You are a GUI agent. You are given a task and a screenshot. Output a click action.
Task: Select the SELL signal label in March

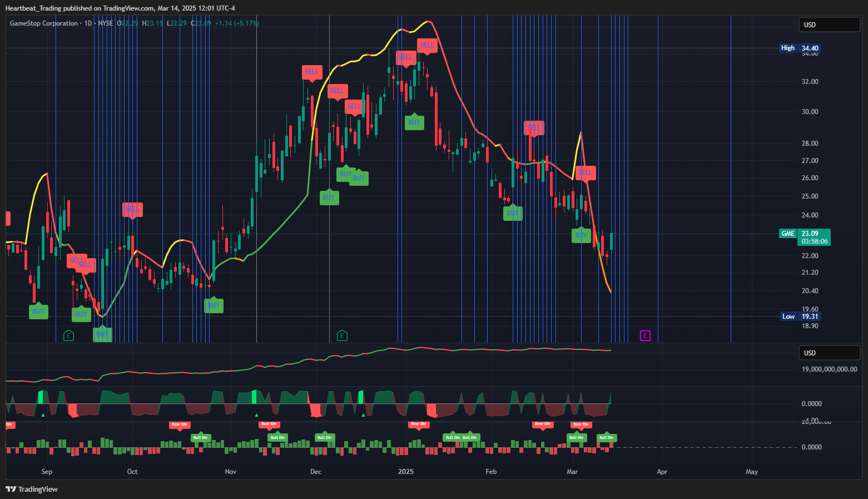tap(586, 172)
